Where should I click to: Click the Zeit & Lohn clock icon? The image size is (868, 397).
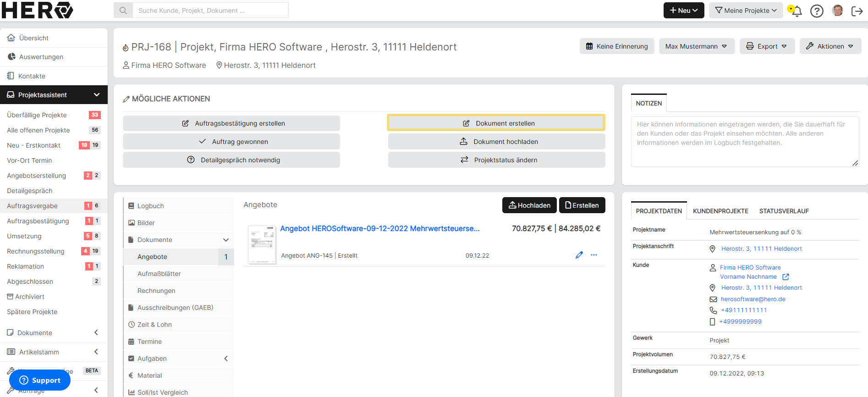(132, 325)
